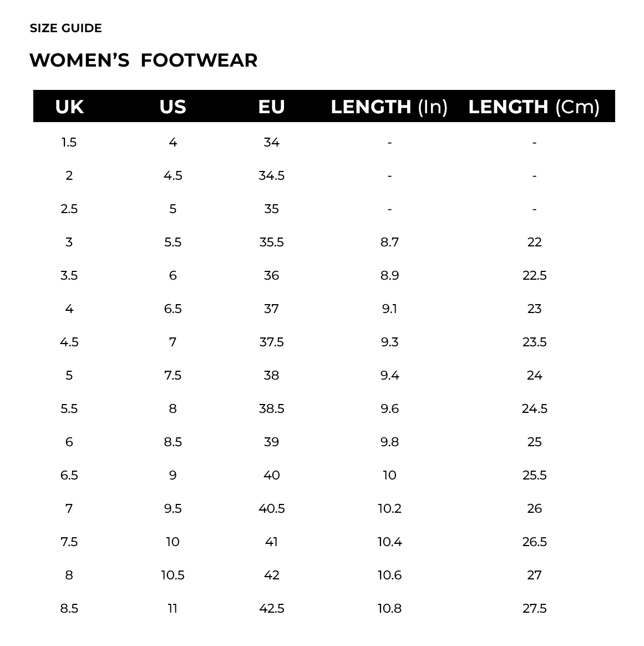Image resolution: width=644 pixels, height=646 pixels.
Task: Select the EU size 40.5 cell
Action: pyautogui.click(x=271, y=509)
